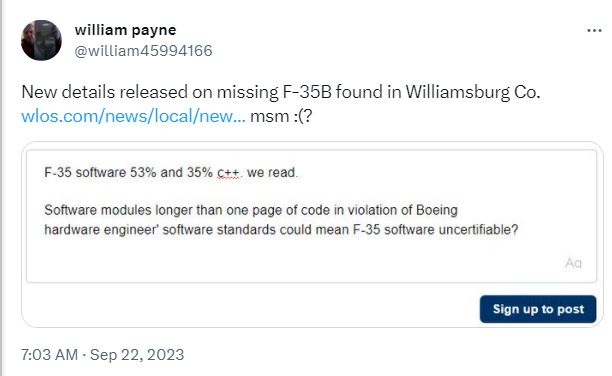
Task: Click the word 'F-35B' in the tweet
Action: pos(307,92)
